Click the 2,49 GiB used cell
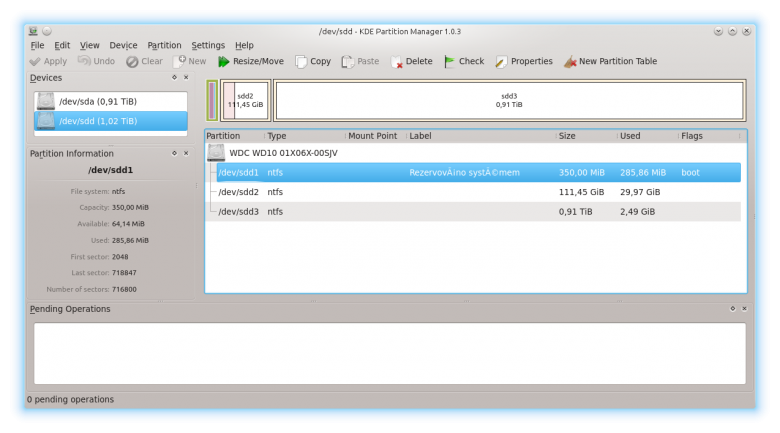The height and width of the screenshot is (433, 780). [637, 212]
